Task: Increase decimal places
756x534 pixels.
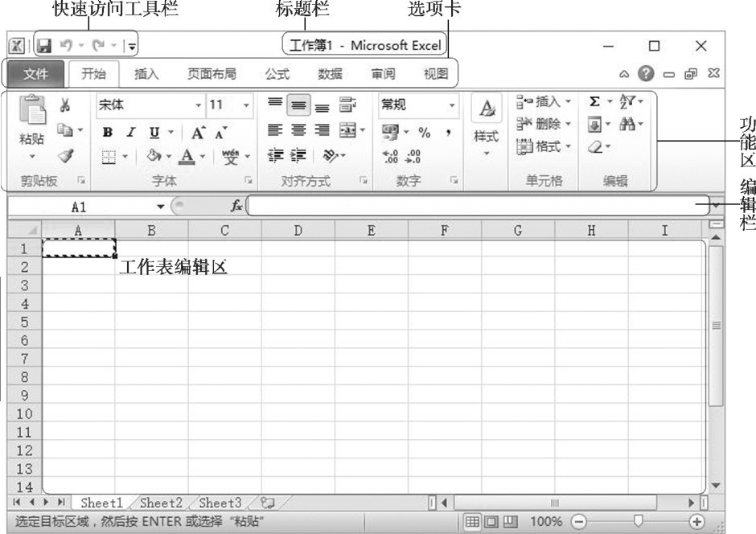Action: click(x=389, y=156)
